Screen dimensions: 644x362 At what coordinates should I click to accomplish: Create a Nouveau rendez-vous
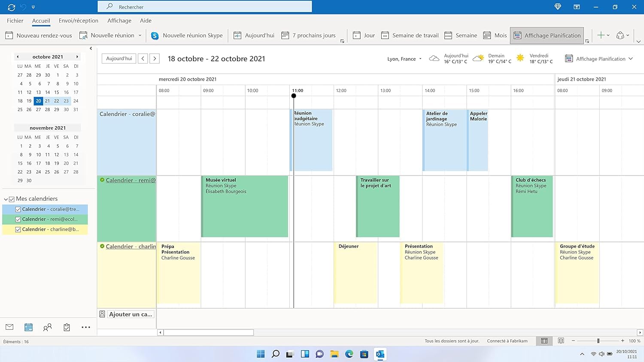coord(39,36)
